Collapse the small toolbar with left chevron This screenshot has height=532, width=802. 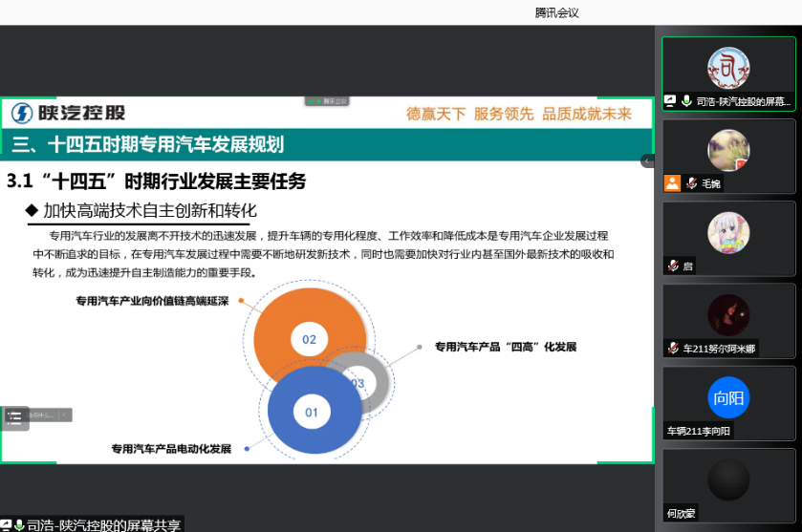coord(64,415)
